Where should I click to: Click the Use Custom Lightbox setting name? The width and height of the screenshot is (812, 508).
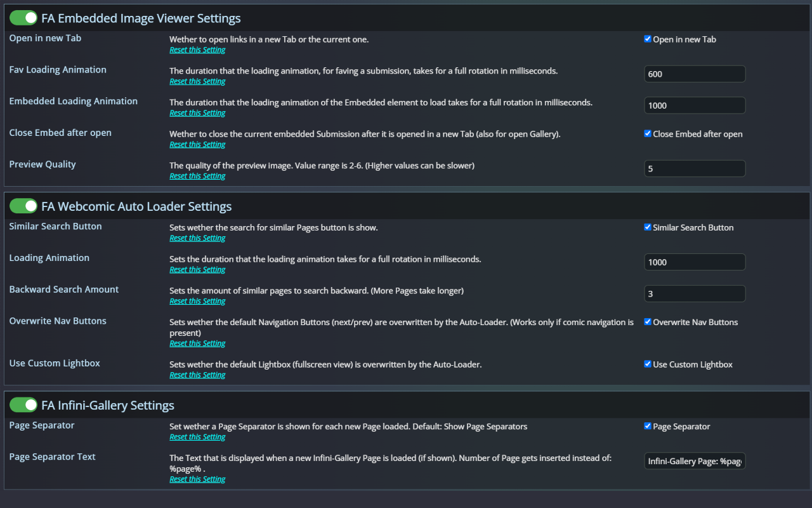[x=55, y=364]
